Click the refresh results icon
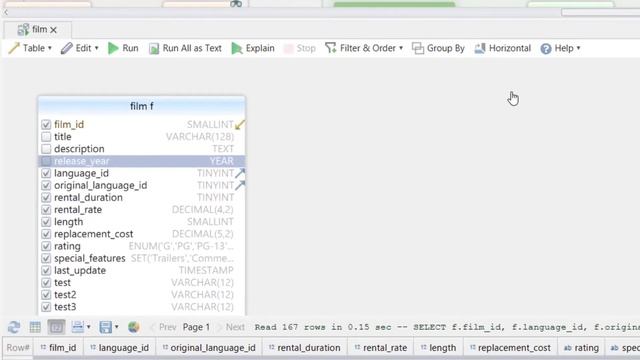The height and width of the screenshot is (360, 640). (x=14, y=327)
